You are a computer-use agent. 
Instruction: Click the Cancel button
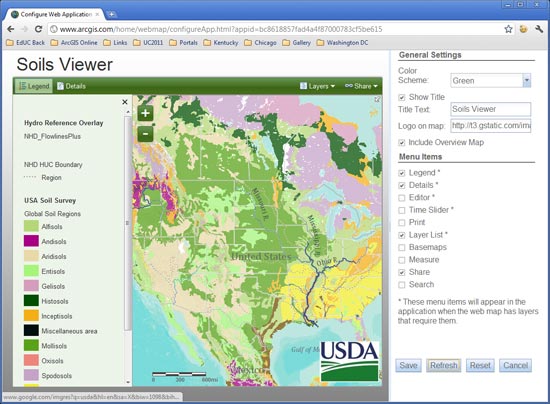[x=515, y=365]
